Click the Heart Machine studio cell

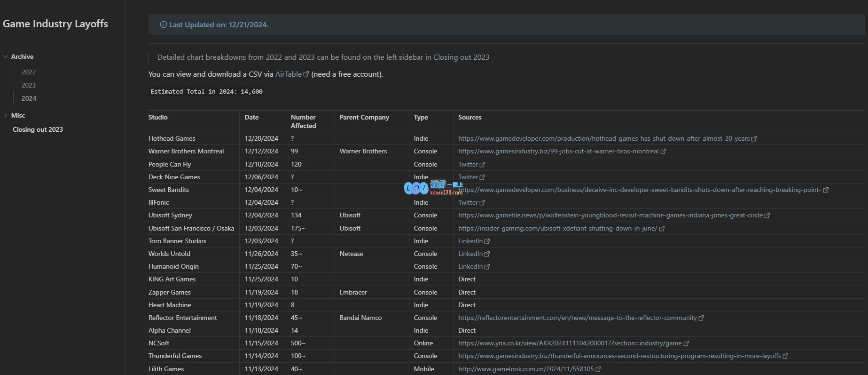[x=170, y=305]
